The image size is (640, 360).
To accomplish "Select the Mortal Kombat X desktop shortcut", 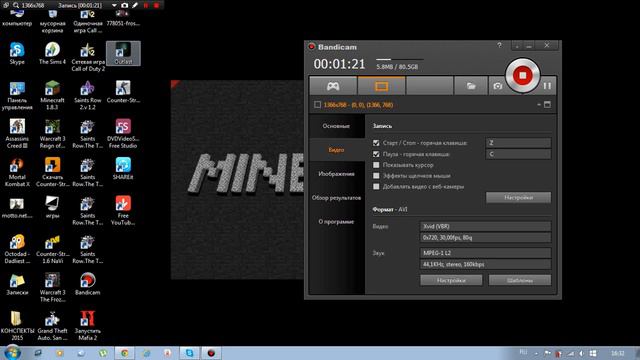I will pos(17,172).
